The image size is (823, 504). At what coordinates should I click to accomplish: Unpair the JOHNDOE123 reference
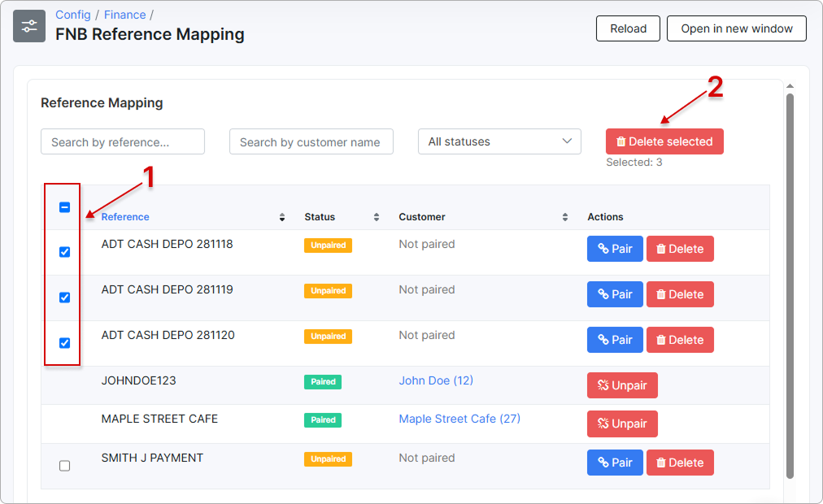[622, 385]
